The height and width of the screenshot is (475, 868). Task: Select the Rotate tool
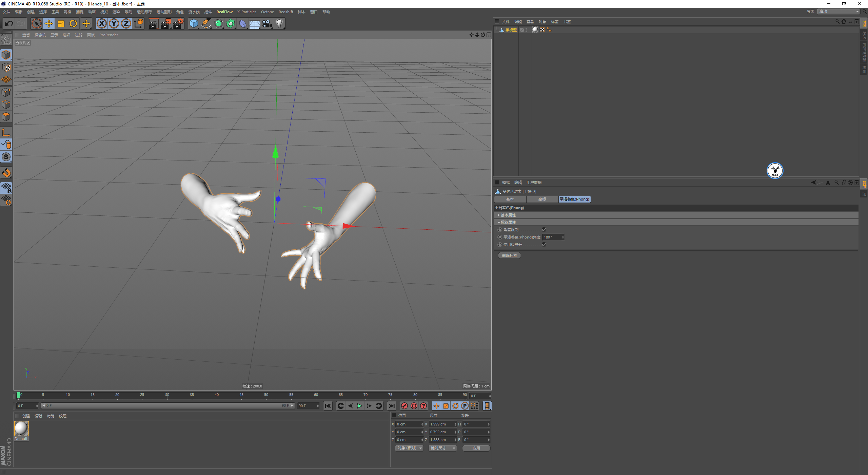click(x=73, y=23)
